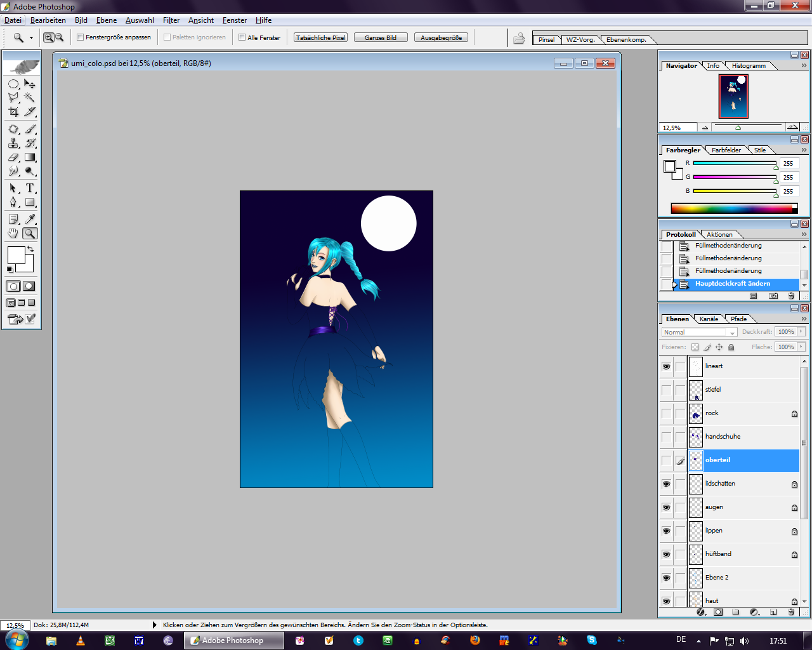Screen dimensions: 812x650
Task: Click the Zoom out icon in options bar
Action: [x=59, y=37]
